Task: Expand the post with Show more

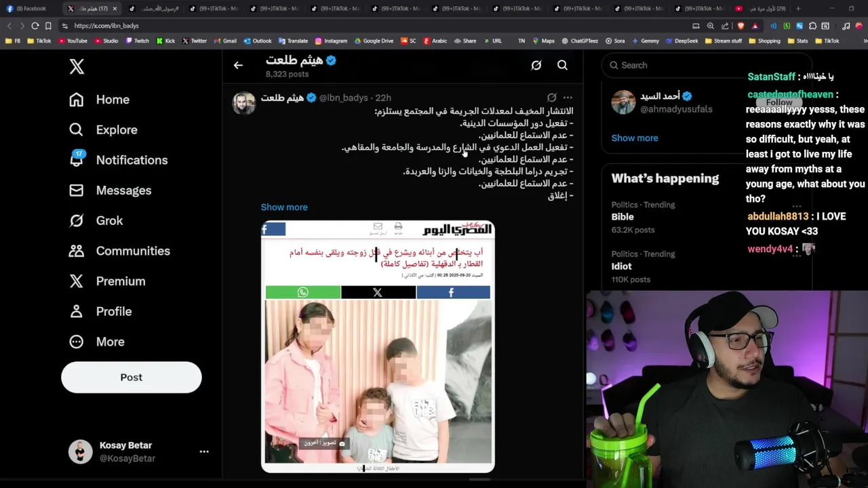Action: [284, 207]
